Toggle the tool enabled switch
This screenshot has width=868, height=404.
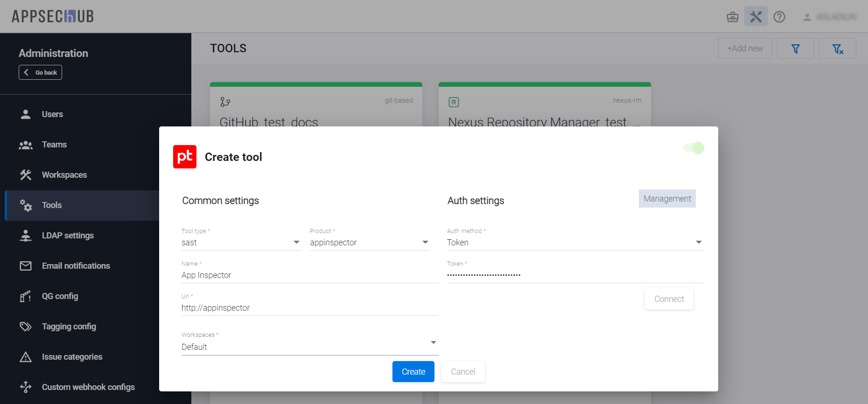(x=694, y=148)
